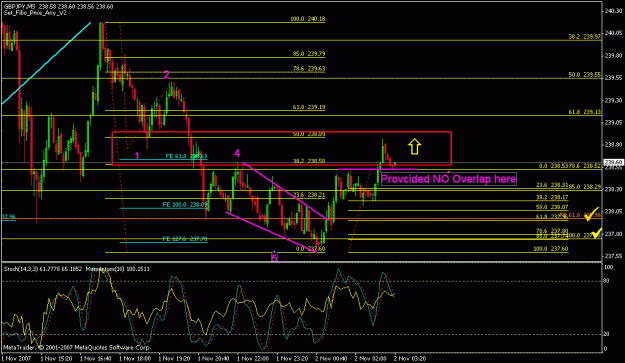Select the 38.2 238.17 Fibonacci label
The width and height of the screenshot is (625, 363).
pos(552,197)
